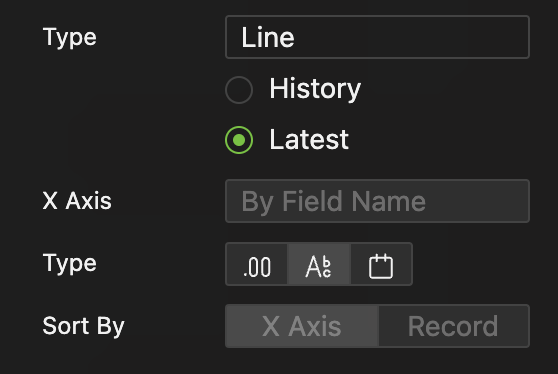Click the X Axis field label

[77, 201]
